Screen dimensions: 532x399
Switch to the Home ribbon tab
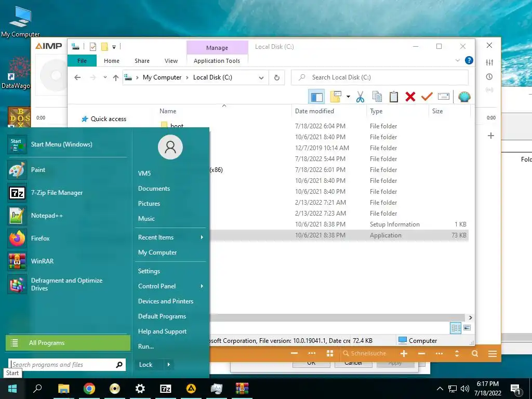click(112, 61)
